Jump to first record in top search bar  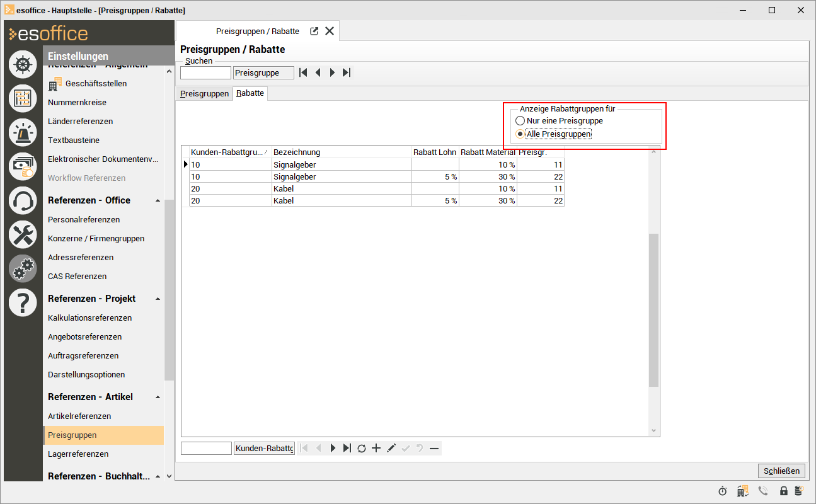click(x=303, y=72)
